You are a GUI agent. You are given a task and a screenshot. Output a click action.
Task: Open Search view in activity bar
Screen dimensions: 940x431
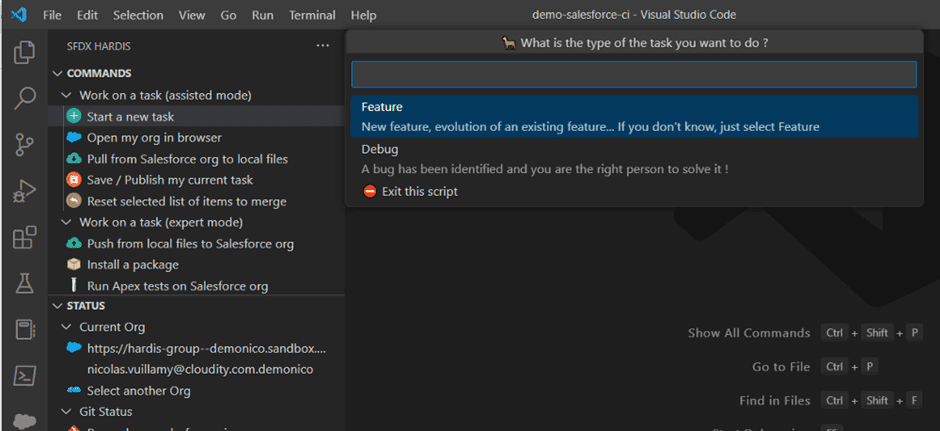tap(24, 98)
